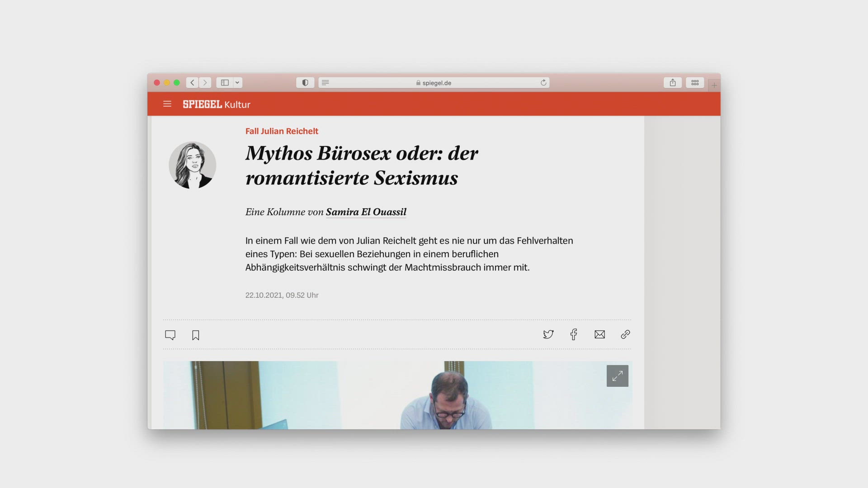Copy article link with chain icon
This screenshot has height=488, width=868.
[625, 334]
